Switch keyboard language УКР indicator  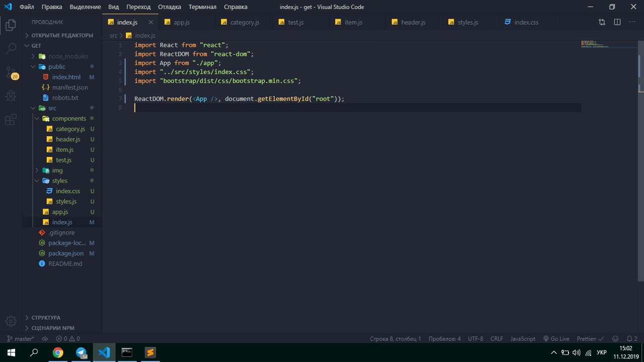(x=601, y=352)
